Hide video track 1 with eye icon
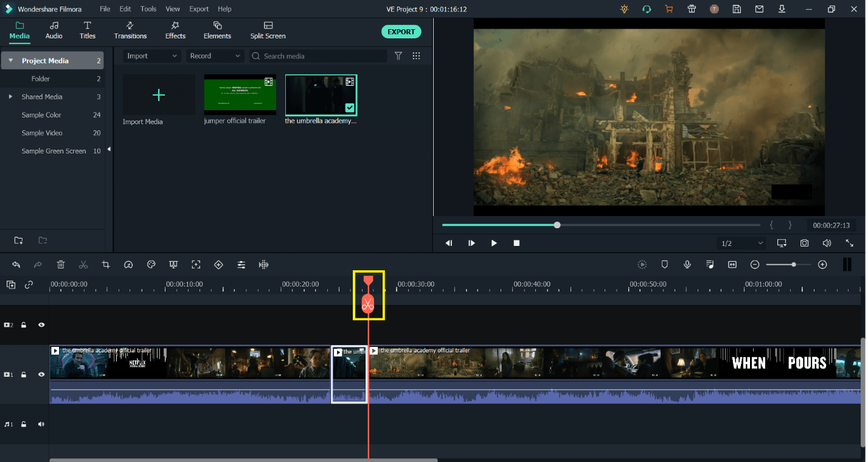868x462 pixels. [x=41, y=375]
